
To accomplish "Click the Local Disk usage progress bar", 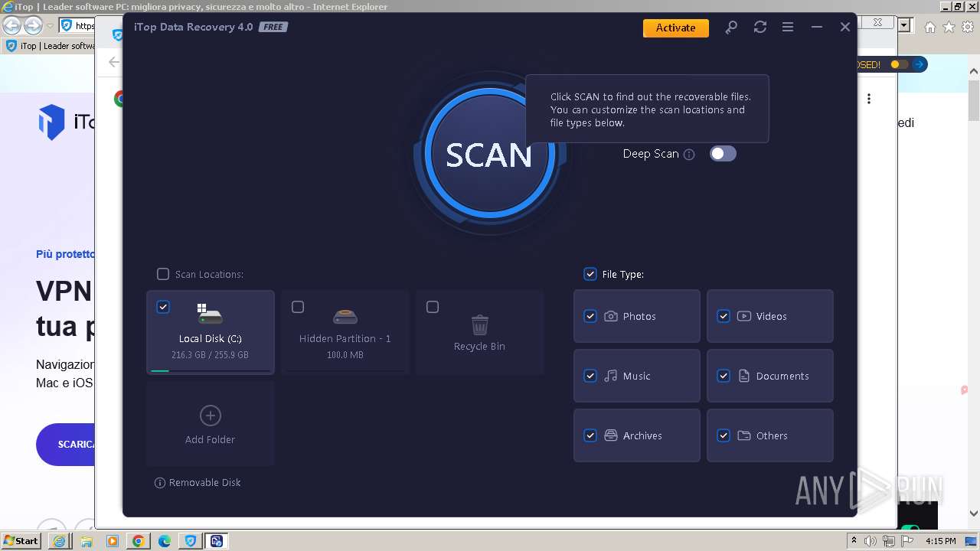I will 211,371.
